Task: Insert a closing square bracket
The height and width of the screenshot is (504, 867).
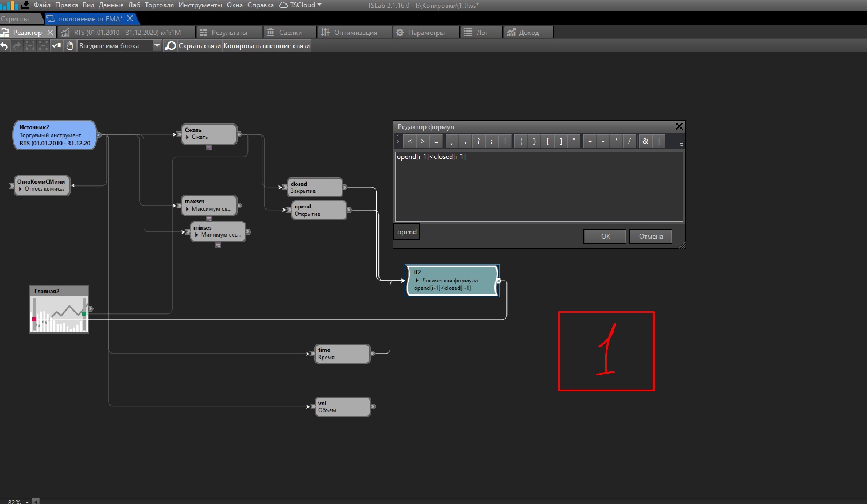Action: (560, 141)
